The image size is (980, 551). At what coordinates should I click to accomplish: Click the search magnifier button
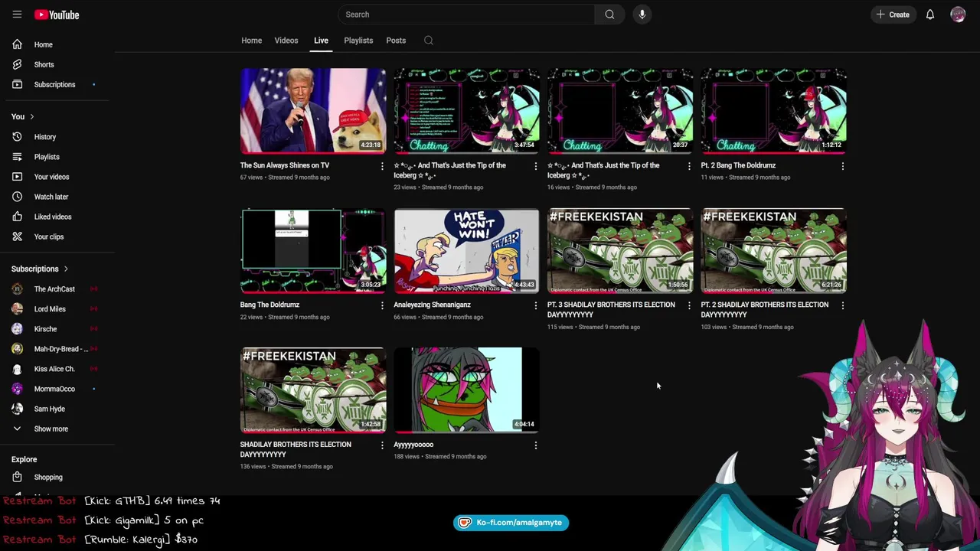[x=609, y=15]
